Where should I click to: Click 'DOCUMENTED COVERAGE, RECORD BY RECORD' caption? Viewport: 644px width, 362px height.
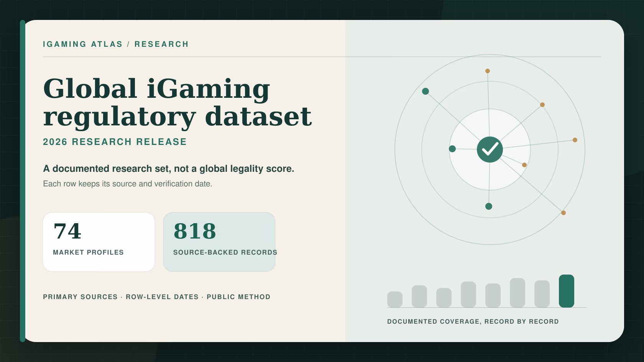point(473,321)
